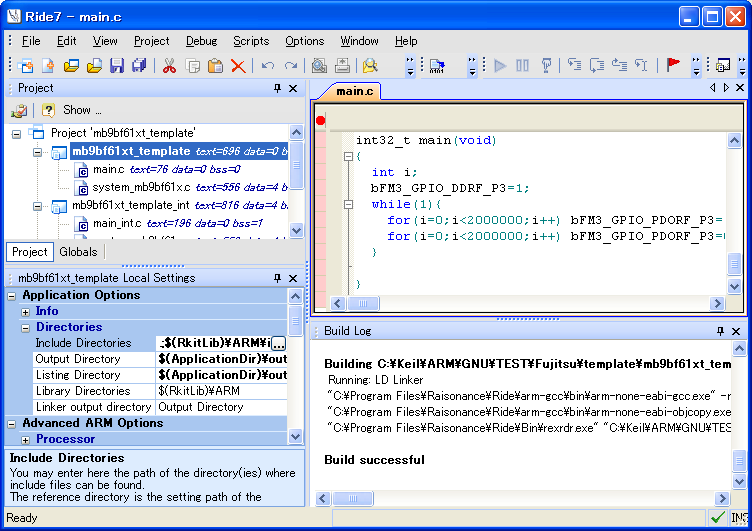Screen dimensions: 752x531
Task: Click the New Project toolbar icon
Action: (26, 65)
